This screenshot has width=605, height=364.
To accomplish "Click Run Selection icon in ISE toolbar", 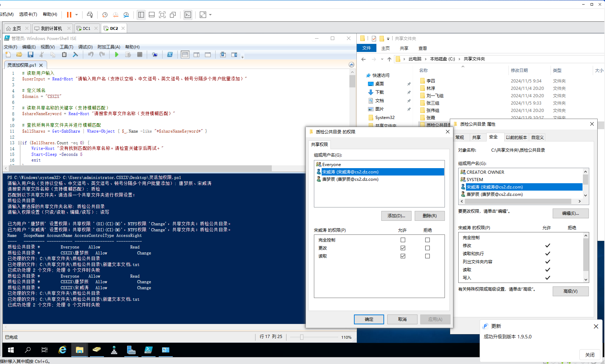I will click(128, 55).
